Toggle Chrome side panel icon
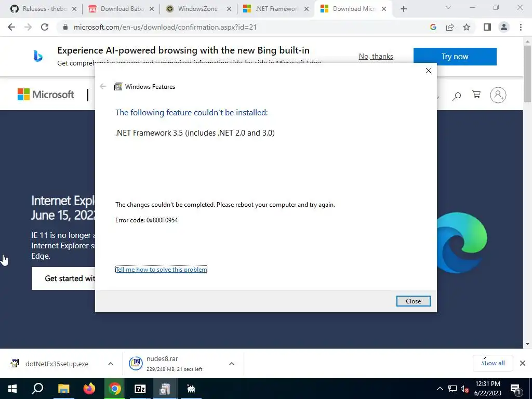532x399 pixels. [x=487, y=27]
